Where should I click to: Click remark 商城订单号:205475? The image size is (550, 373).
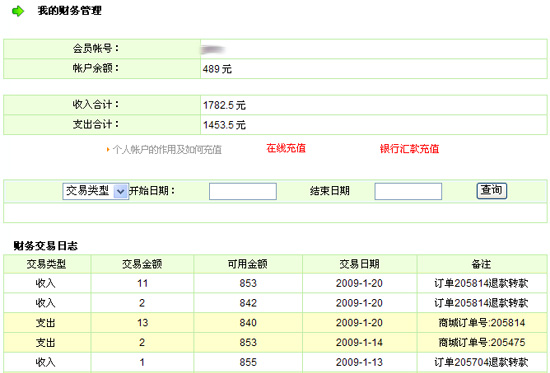482,342
